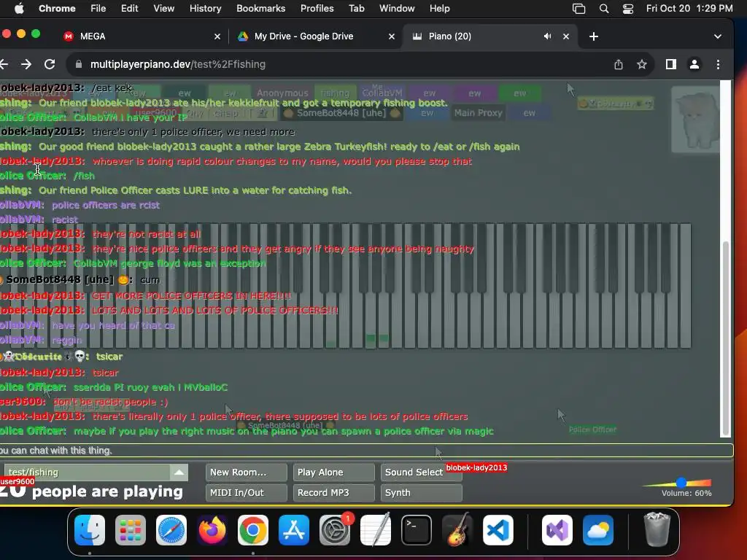Viewport: 747px width, 560px height.
Task: Open the Weather app in the dock
Action: click(x=598, y=530)
